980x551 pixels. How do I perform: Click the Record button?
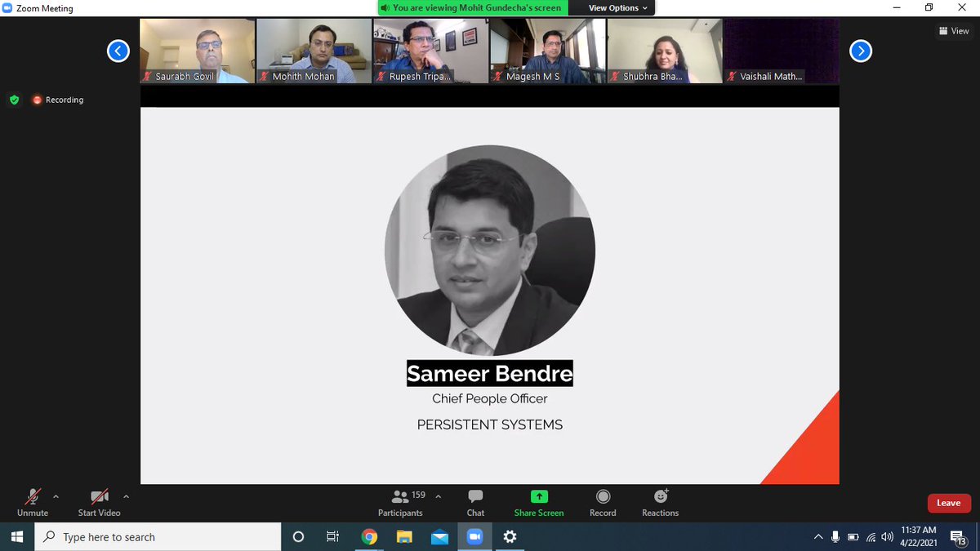tap(603, 502)
